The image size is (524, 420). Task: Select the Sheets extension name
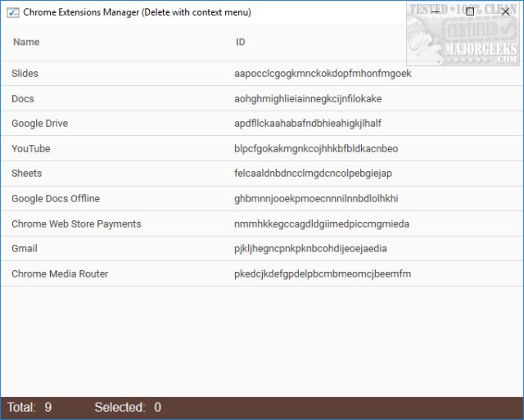(27, 173)
